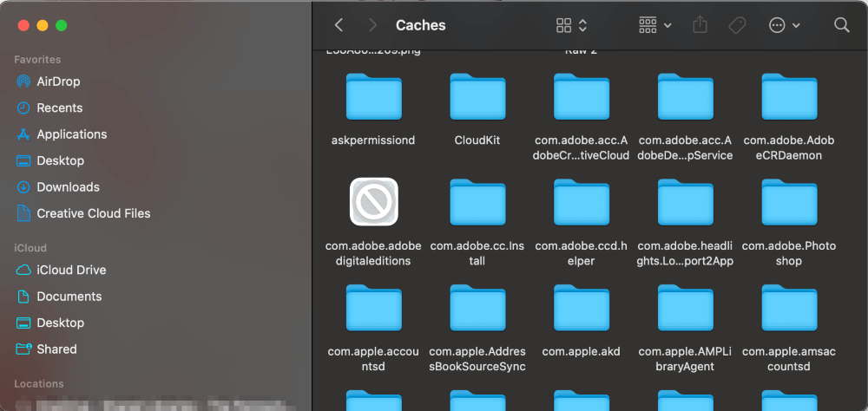Click the Share toolbar icon

coord(700,25)
